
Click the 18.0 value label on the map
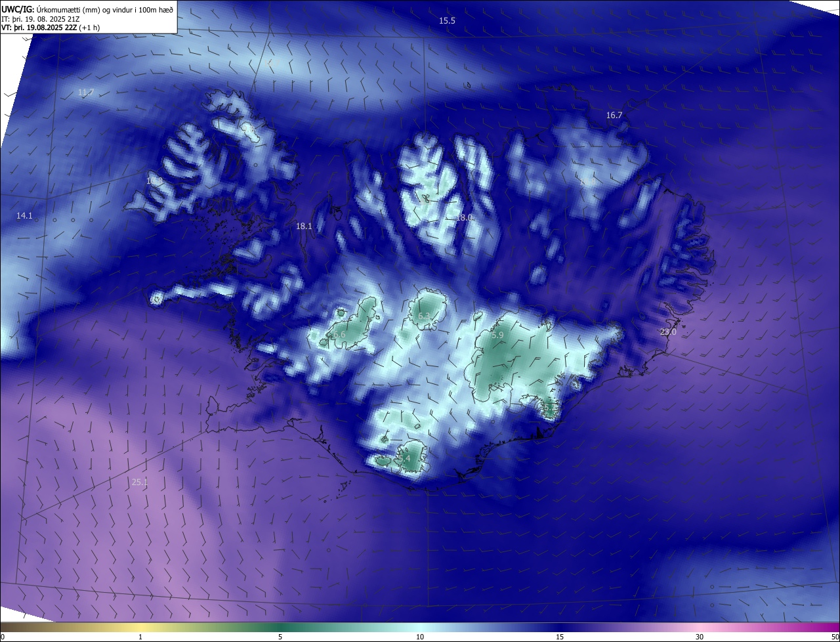pos(464,217)
